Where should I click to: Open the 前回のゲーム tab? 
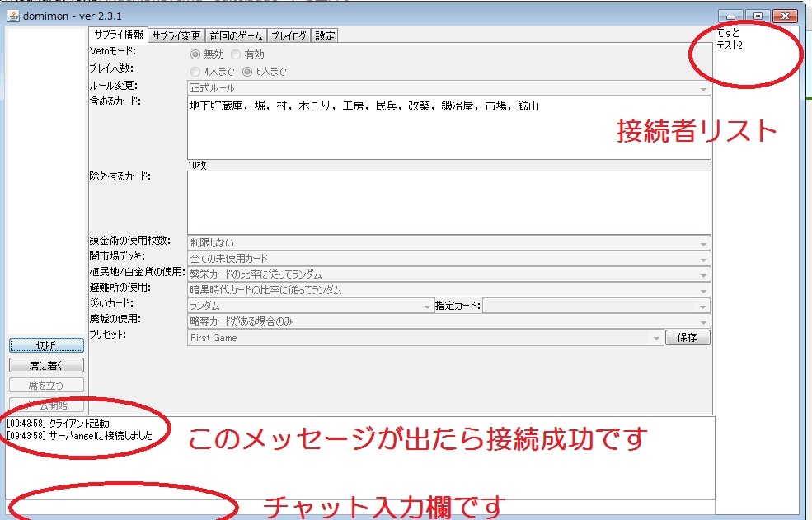click(236, 35)
